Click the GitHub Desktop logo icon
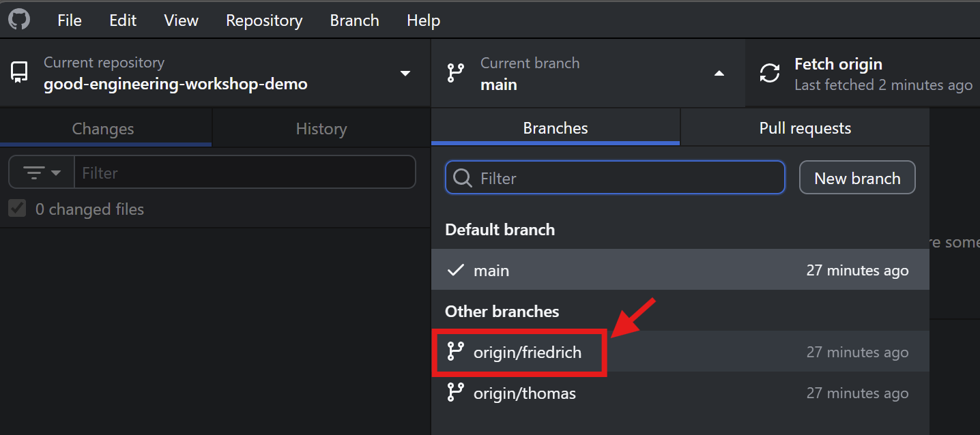Screen dimensions: 980x435 coord(19,20)
